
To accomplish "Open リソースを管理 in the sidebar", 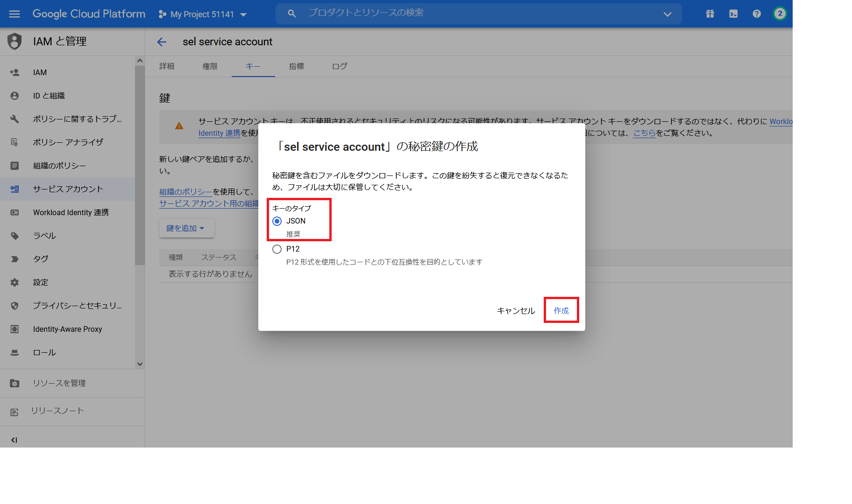I will click(x=72, y=383).
